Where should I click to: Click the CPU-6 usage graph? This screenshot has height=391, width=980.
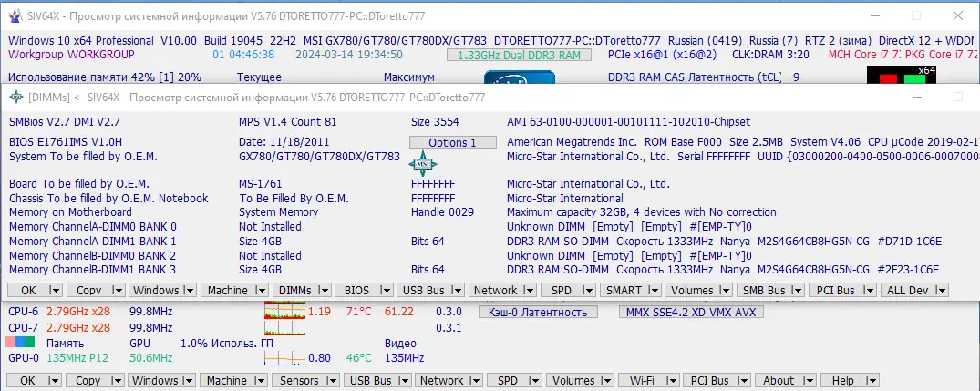[x=285, y=311]
